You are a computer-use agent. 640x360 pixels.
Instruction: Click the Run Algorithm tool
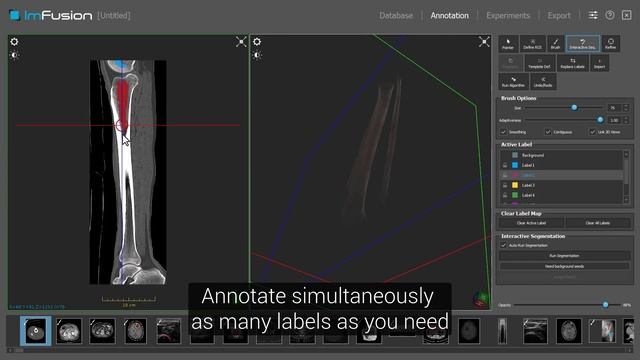513,82
